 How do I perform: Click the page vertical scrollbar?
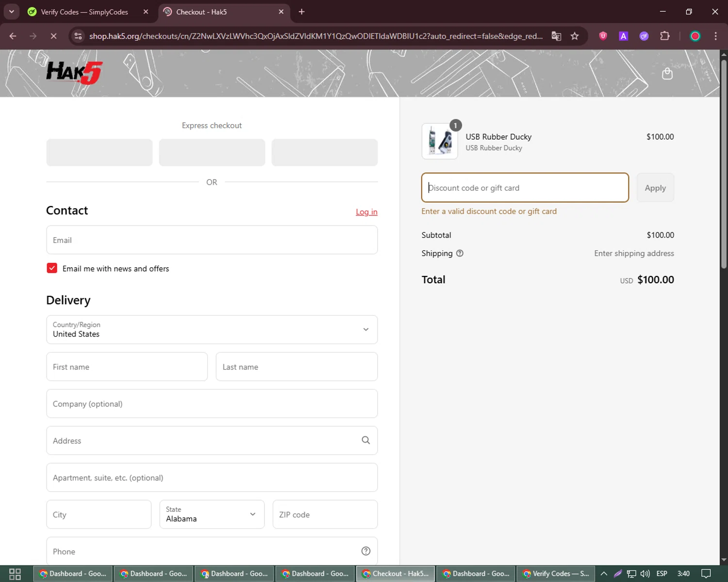pyautogui.click(x=724, y=165)
